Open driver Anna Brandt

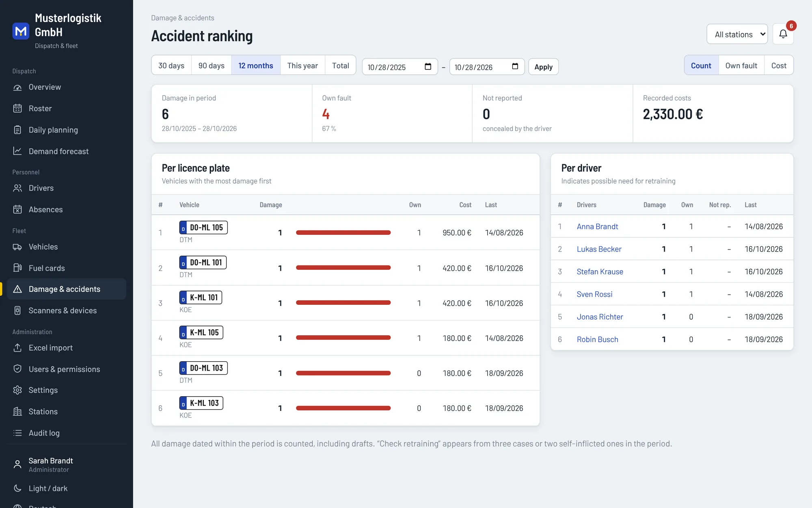pyautogui.click(x=597, y=226)
